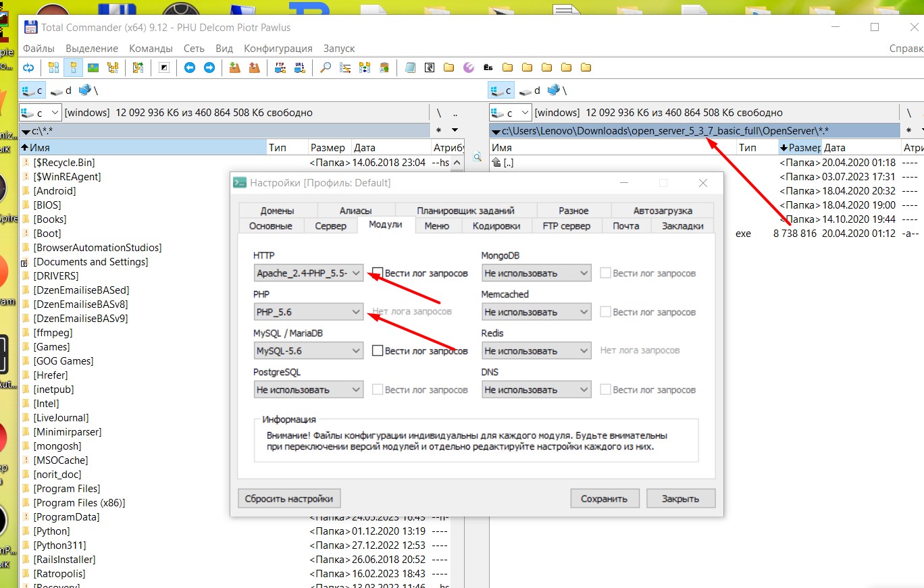Viewport: 924px width, 588px height.
Task: Open the right panel drive selection dropdown
Action: tap(510, 113)
